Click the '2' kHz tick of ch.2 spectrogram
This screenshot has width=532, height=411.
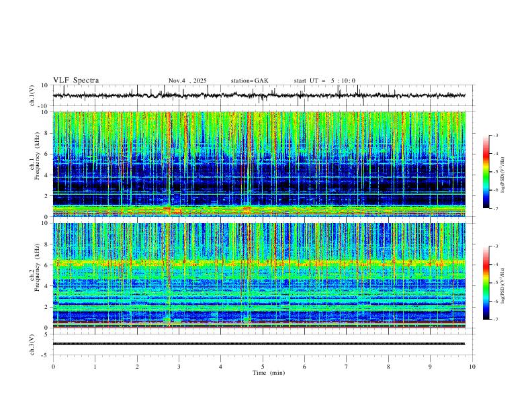[46, 307]
